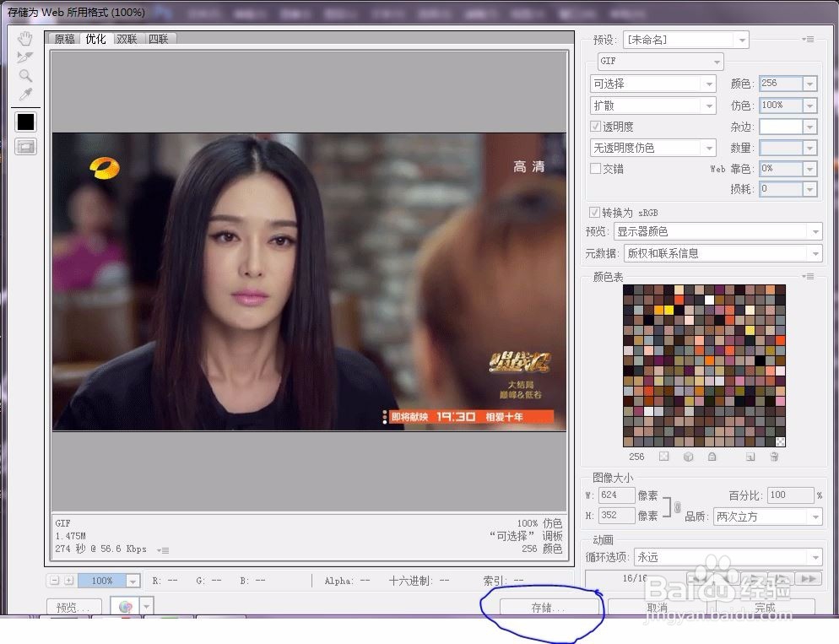Open the GIF file format dropdown
This screenshot has width=839, height=644.
pos(660,61)
